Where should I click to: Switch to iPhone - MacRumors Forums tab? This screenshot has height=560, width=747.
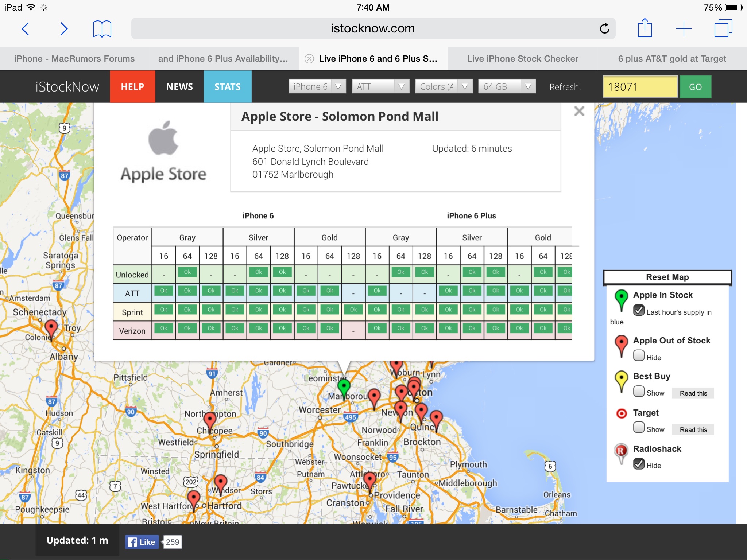pos(74,59)
